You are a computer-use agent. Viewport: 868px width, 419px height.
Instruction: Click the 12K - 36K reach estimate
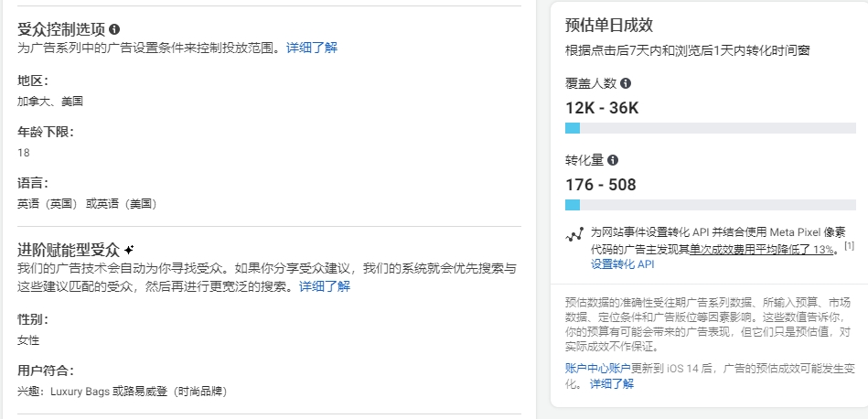[x=602, y=108]
